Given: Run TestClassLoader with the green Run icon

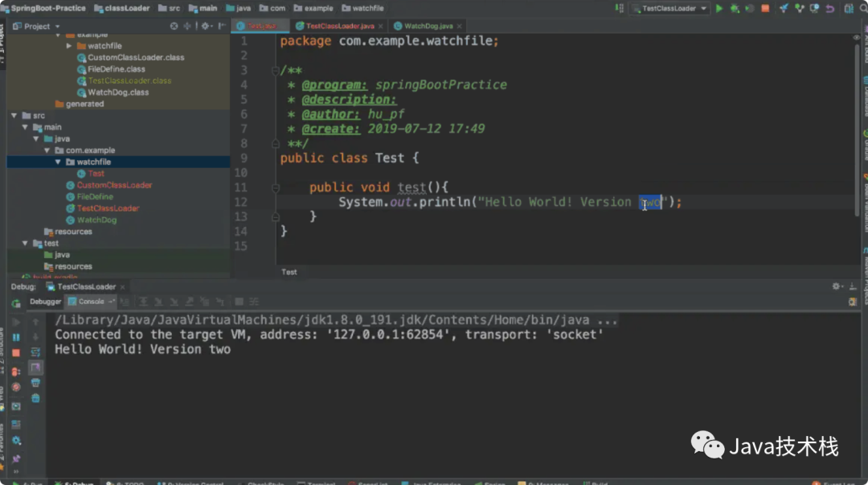Looking at the screenshot, I should (x=719, y=8).
